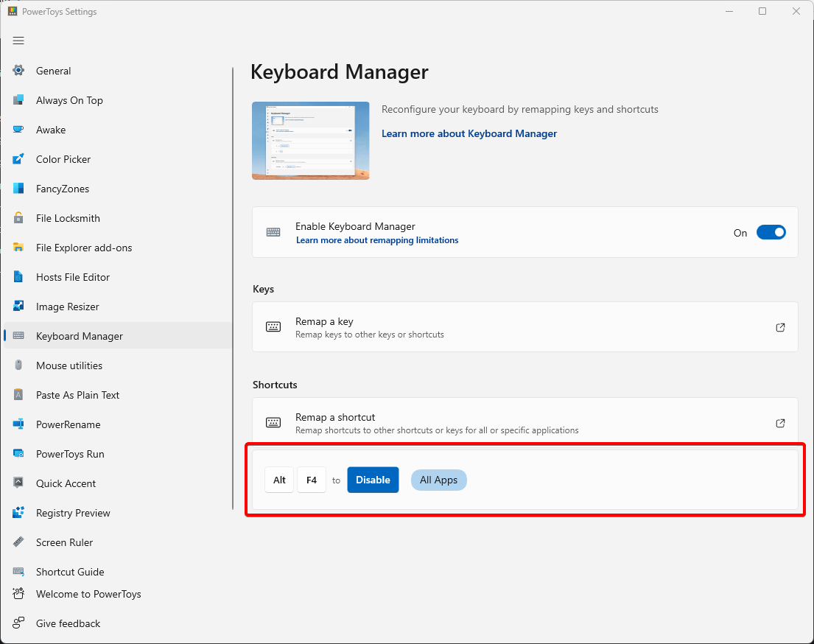Click the File Explorer add-ons folder icon
Viewport: 814px width, 644px height.
coord(18,248)
